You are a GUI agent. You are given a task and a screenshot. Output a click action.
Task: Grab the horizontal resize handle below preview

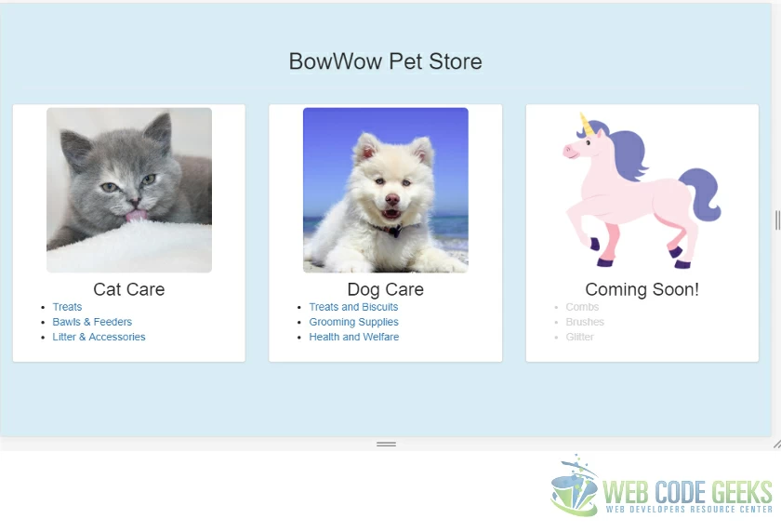coord(386,444)
